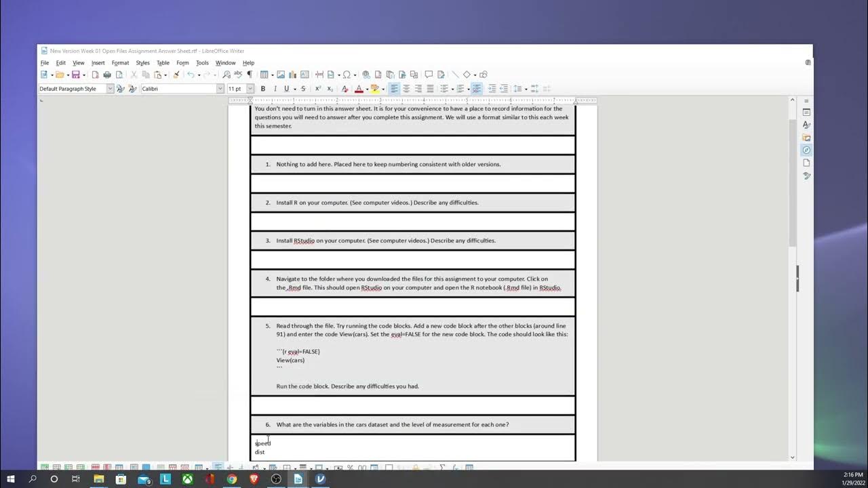Set Center Horizontally paragraph alignment
868x488 pixels.
[x=406, y=89]
